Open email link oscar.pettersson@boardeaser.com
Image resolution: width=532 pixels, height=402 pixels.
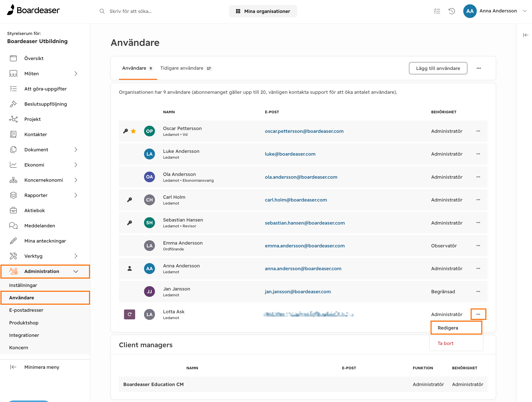tap(304, 131)
